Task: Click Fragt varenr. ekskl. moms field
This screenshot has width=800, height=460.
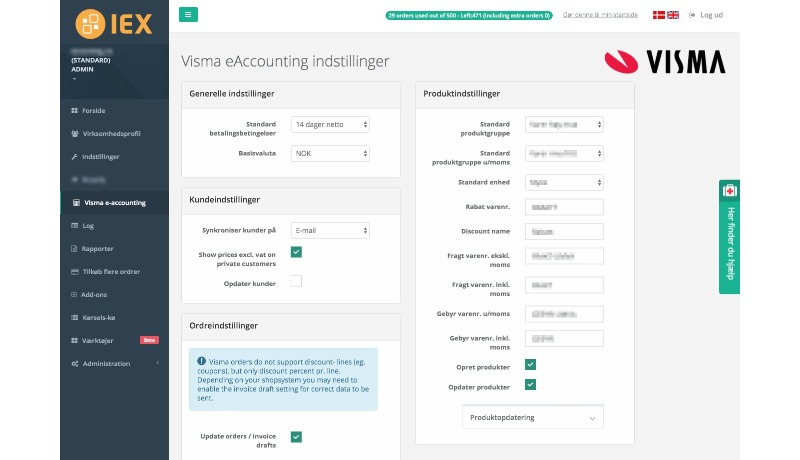Action: 564,256
